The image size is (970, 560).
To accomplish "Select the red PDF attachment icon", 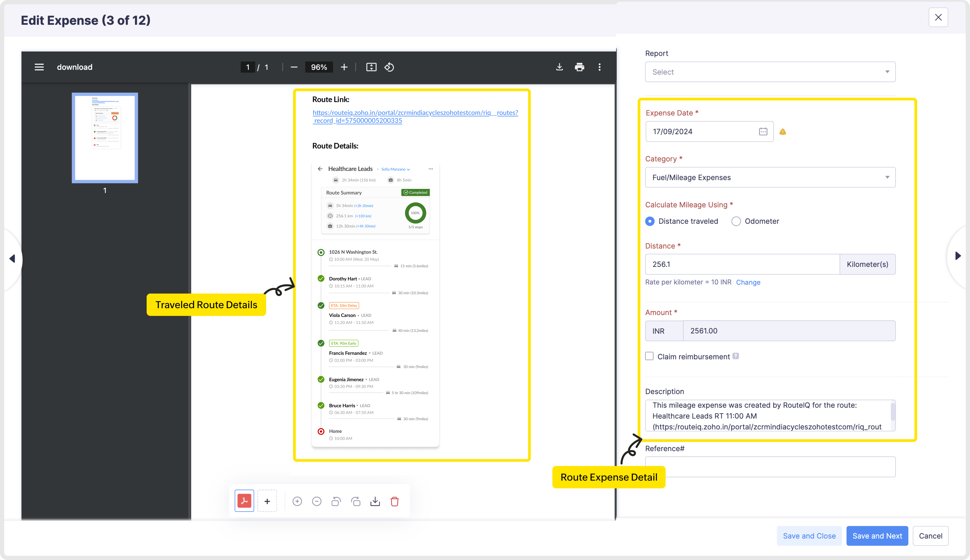I will click(x=244, y=501).
